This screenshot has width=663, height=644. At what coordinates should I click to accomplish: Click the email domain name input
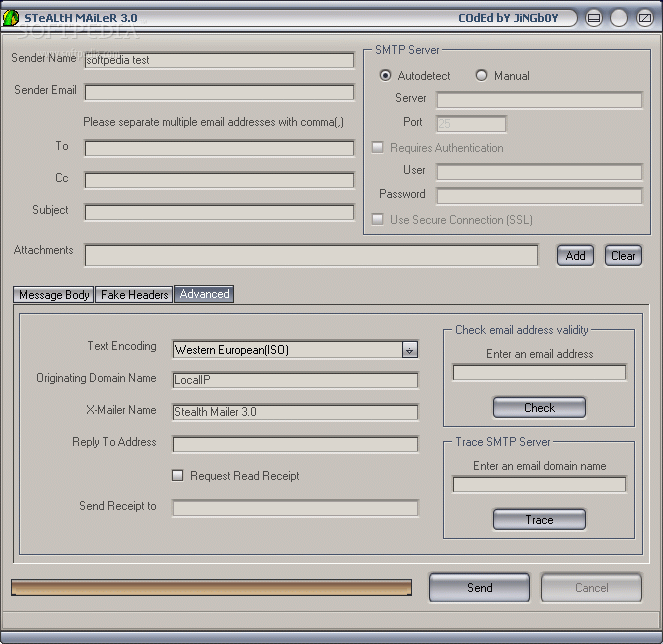pos(540,484)
